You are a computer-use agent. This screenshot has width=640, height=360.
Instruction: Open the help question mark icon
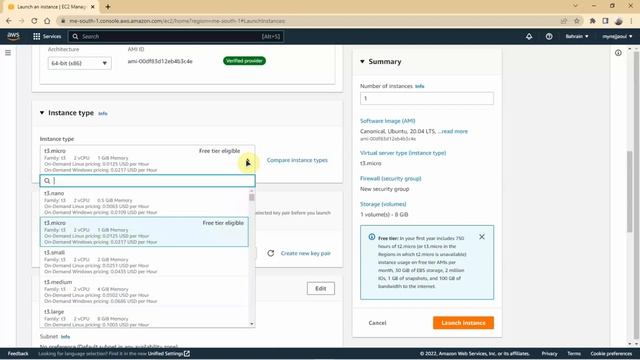[549, 36]
